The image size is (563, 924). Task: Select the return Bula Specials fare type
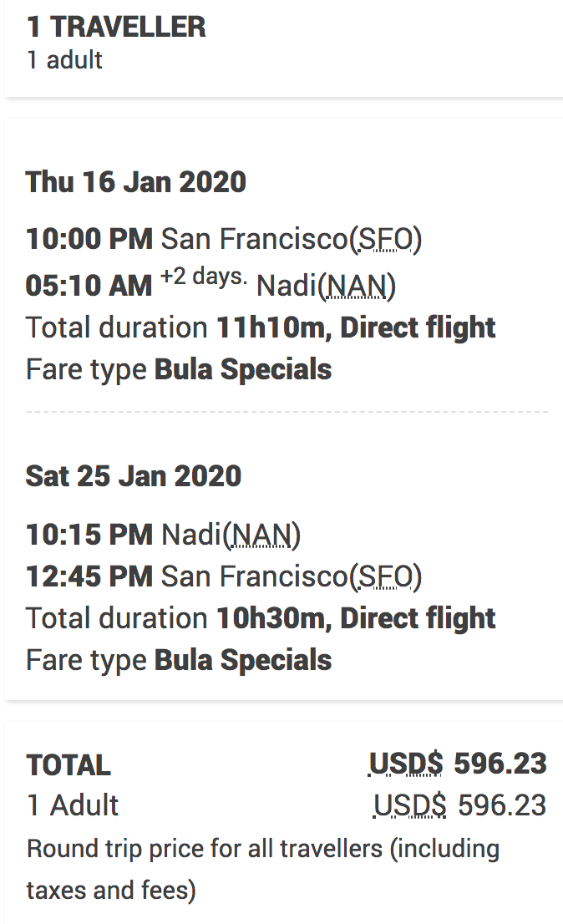243,660
